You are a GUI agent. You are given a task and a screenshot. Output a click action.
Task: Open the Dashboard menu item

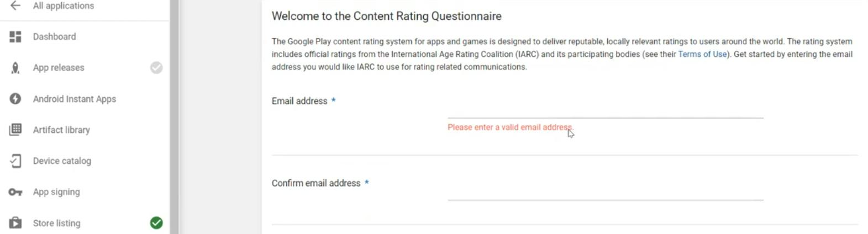coord(54,37)
